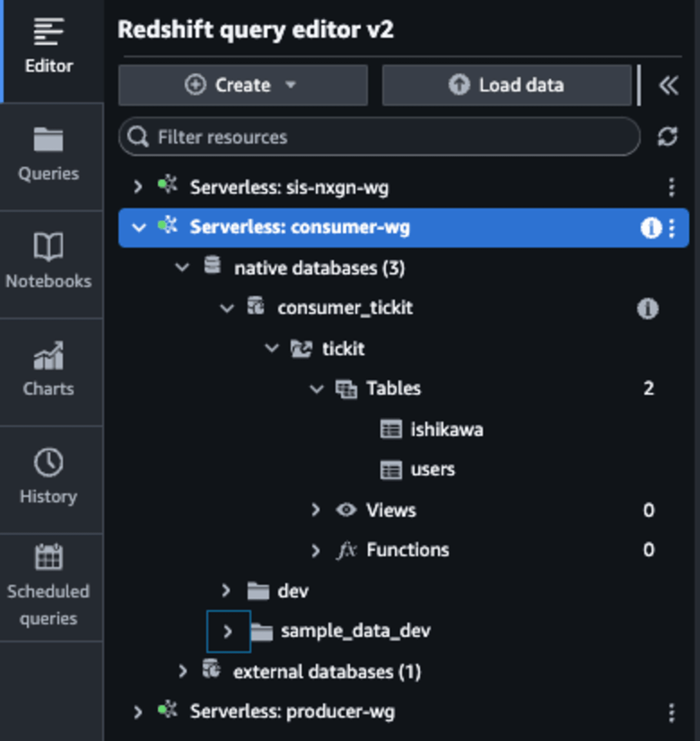Select the sample_data_dev label

(x=356, y=631)
